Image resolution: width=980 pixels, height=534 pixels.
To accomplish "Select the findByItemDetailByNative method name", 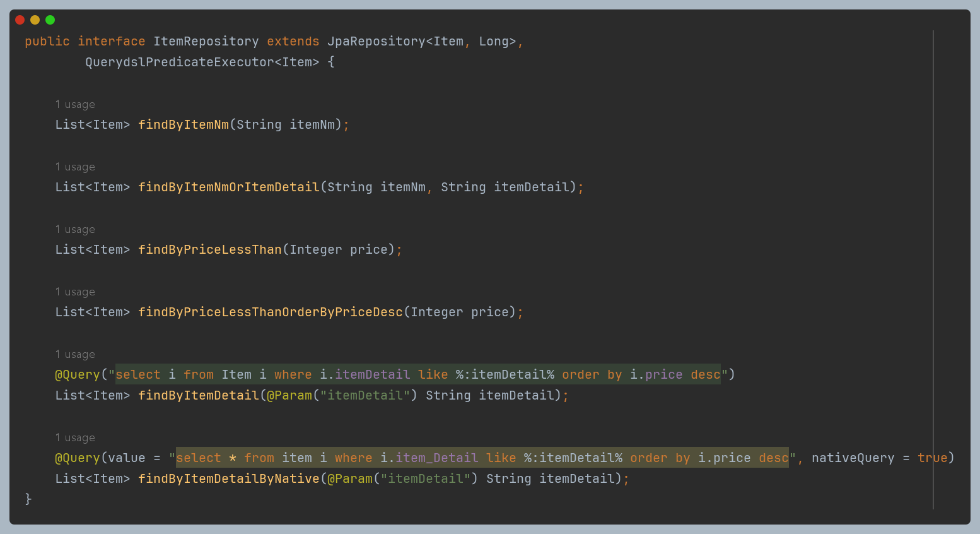I will click(x=229, y=478).
